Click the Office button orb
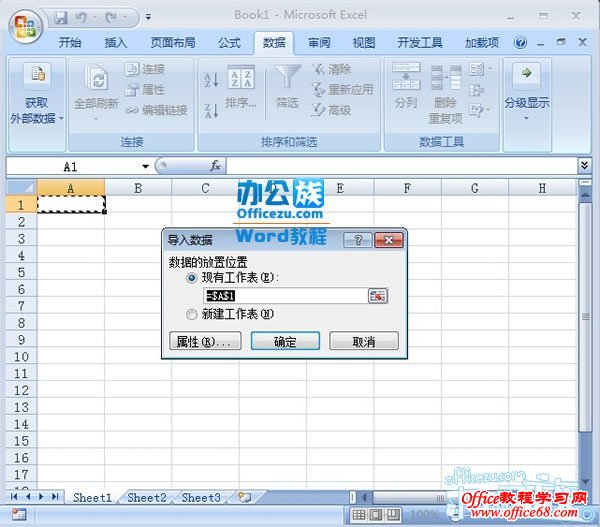The height and width of the screenshot is (527, 600). click(26, 26)
